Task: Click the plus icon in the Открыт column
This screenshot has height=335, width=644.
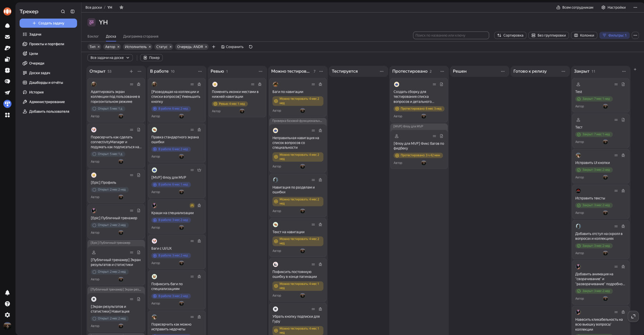Action: coord(131,71)
